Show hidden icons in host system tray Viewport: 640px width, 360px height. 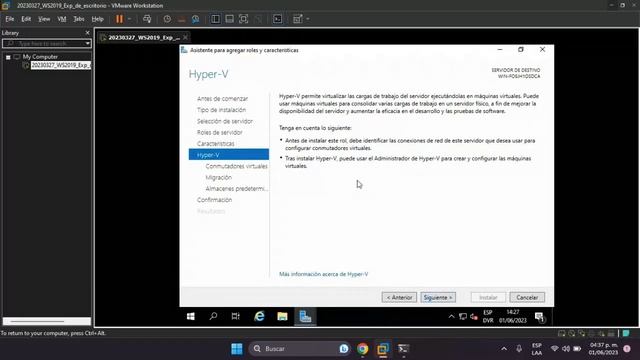click(x=504, y=349)
